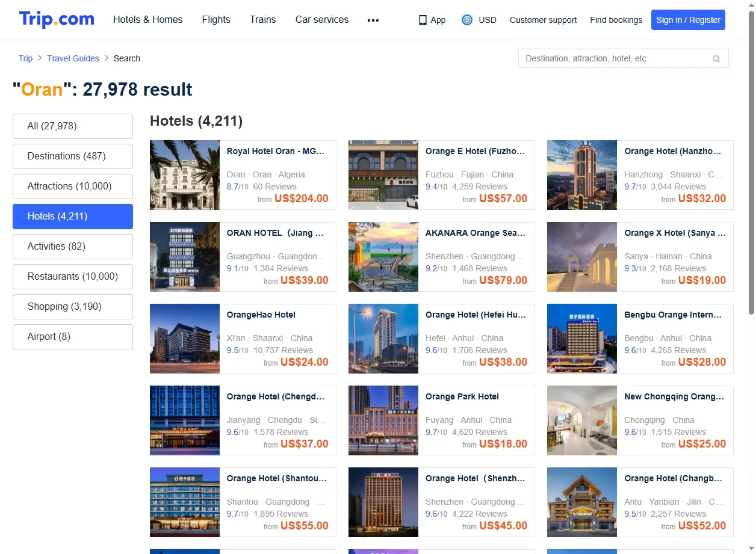Screen dimensions: 756x554
Task: Go to Customer support
Action: [x=543, y=20]
